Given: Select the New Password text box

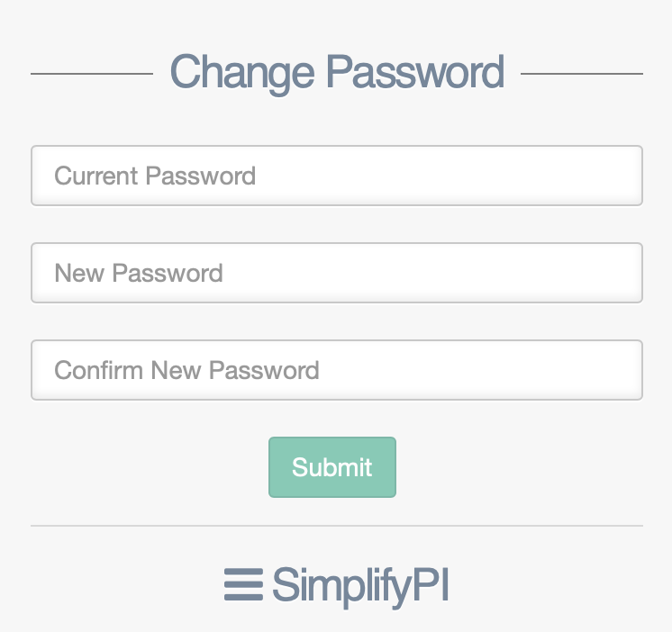Looking at the screenshot, I should point(337,273).
